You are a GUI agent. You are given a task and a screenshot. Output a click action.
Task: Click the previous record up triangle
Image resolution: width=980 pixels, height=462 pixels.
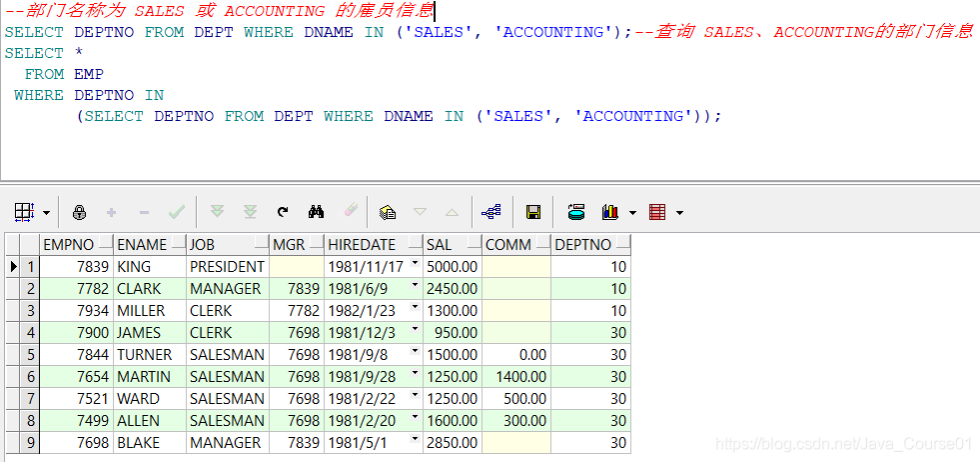[452, 213]
